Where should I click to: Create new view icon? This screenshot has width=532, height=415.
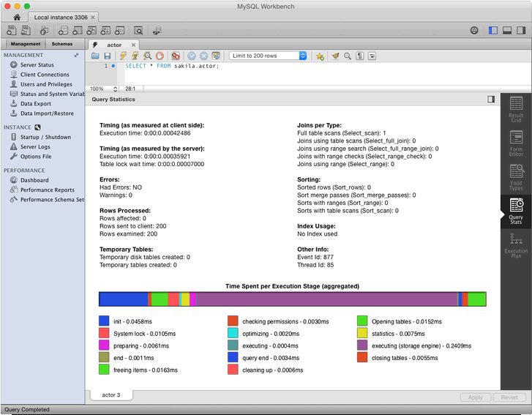click(x=91, y=31)
